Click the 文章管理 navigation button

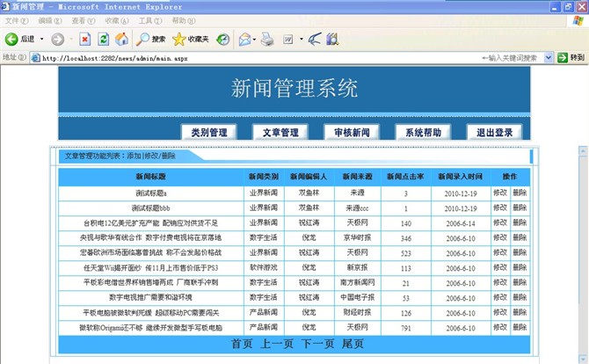[280, 133]
